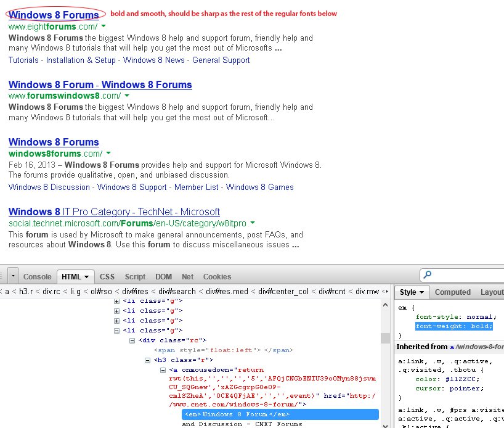Screen dimensions: 504x428
Task: Open the Cookies tab
Action: point(217,277)
